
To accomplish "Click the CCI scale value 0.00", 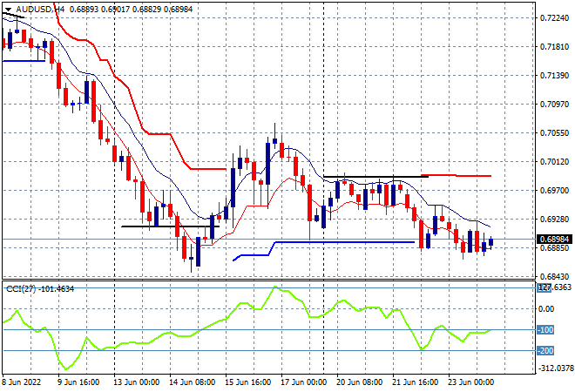I will [x=546, y=308].
